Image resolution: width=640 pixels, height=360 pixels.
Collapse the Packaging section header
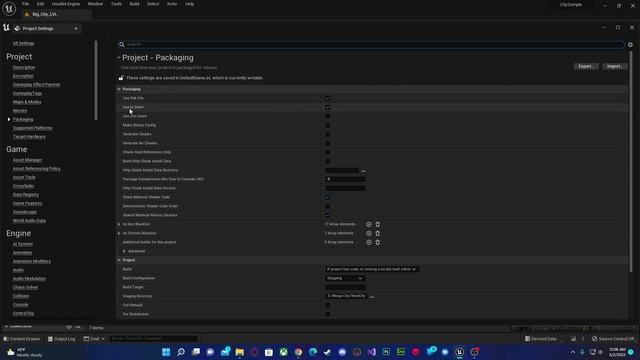pyautogui.click(x=119, y=89)
